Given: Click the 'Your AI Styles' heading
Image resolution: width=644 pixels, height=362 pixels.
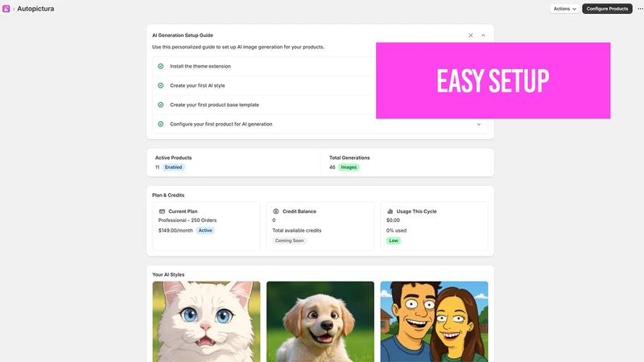Looking at the screenshot, I should click(x=168, y=274).
